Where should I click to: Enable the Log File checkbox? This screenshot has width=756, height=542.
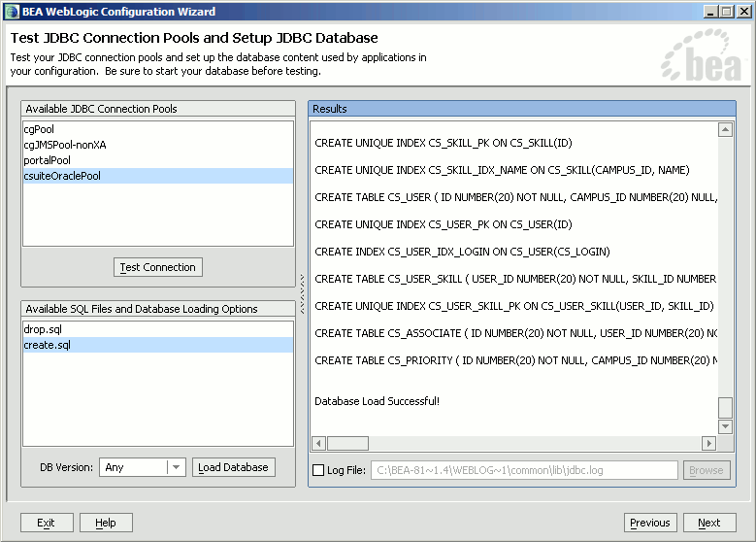[x=318, y=470]
